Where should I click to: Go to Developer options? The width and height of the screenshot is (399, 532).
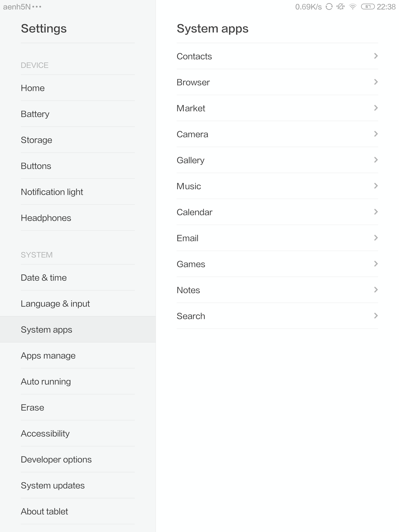pos(56,460)
